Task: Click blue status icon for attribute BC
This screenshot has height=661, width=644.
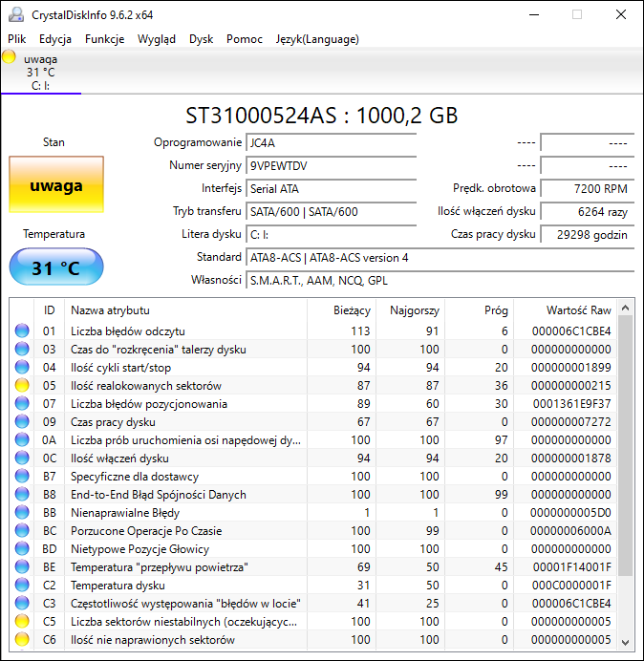Action: tap(22, 530)
